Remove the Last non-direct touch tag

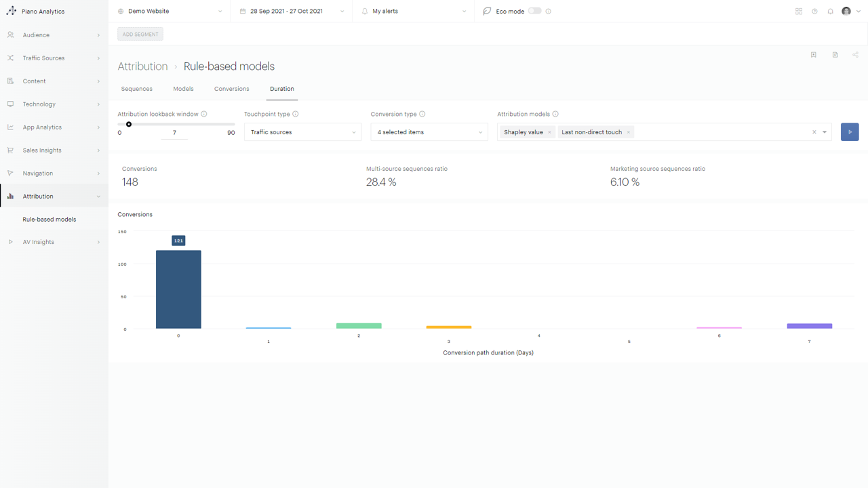629,132
